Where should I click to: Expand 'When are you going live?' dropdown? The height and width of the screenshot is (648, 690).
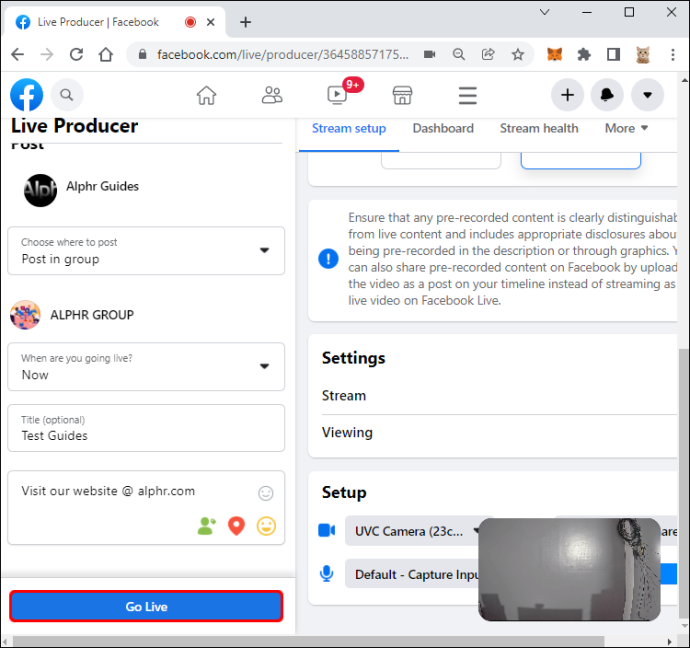[x=146, y=366]
